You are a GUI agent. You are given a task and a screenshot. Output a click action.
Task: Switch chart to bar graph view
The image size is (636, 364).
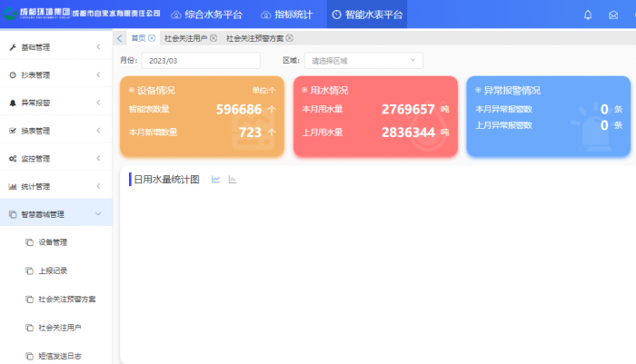click(x=233, y=179)
